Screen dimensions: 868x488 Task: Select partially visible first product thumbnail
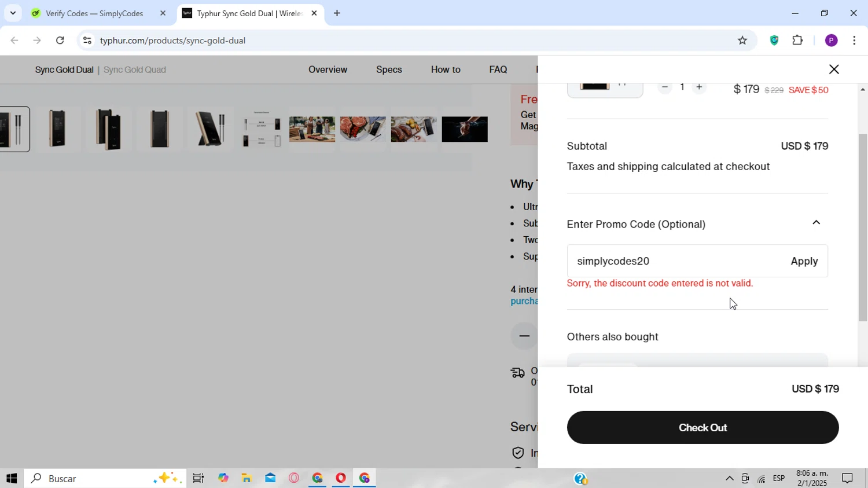pos(14,129)
